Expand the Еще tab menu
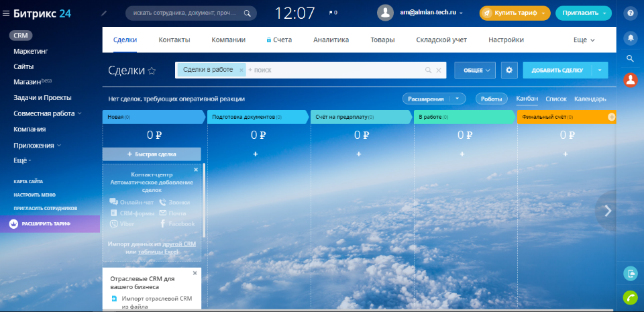 [x=584, y=40]
